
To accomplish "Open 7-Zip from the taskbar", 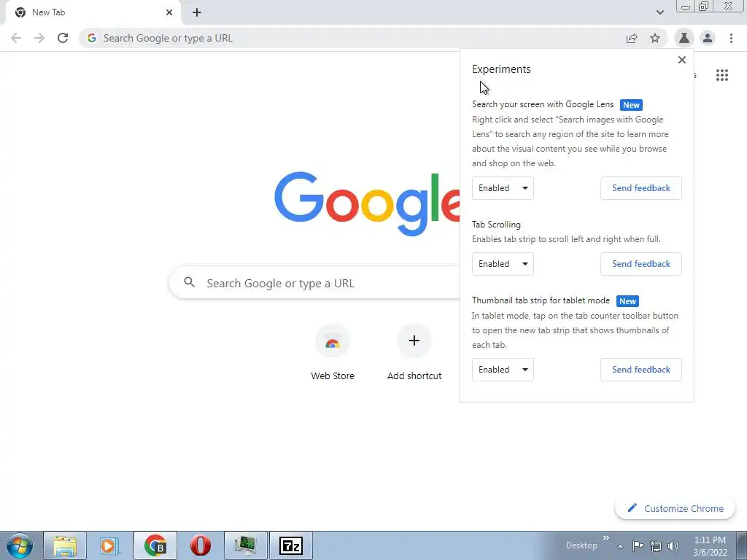I will click(x=290, y=545).
